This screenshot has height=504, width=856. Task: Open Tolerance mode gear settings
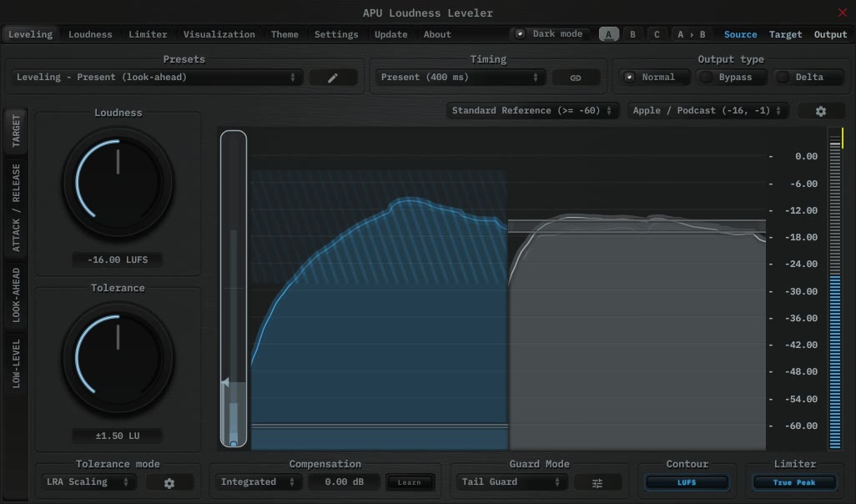(169, 482)
